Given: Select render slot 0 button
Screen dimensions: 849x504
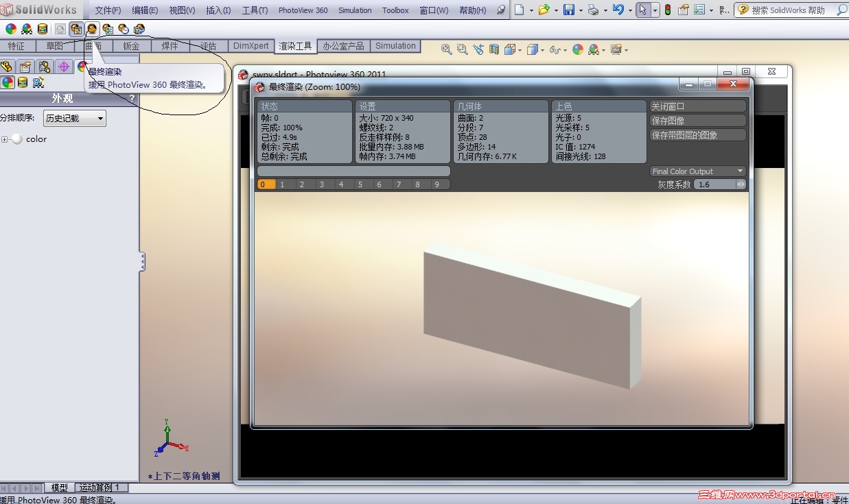Looking at the screenshot, I should click(x=266, y=184).
